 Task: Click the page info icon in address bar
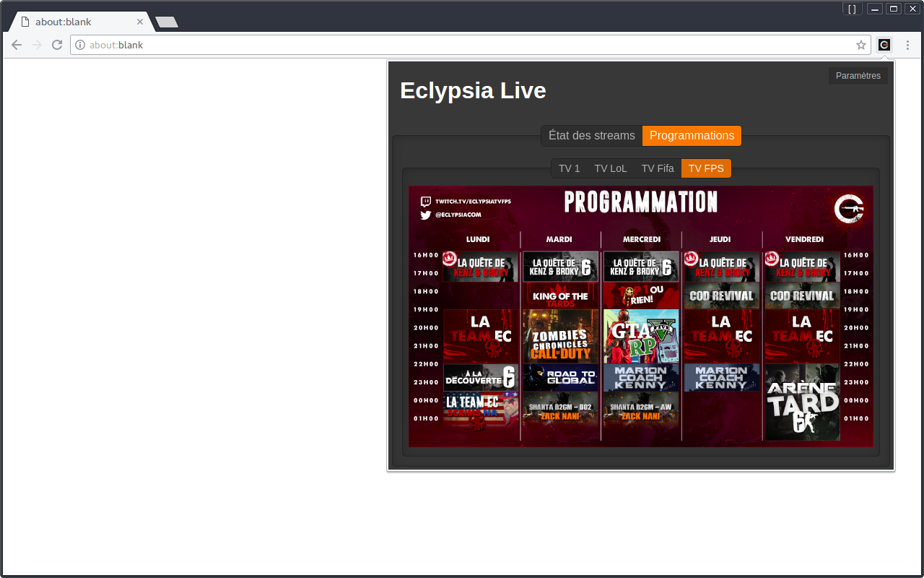pos(80,45)
